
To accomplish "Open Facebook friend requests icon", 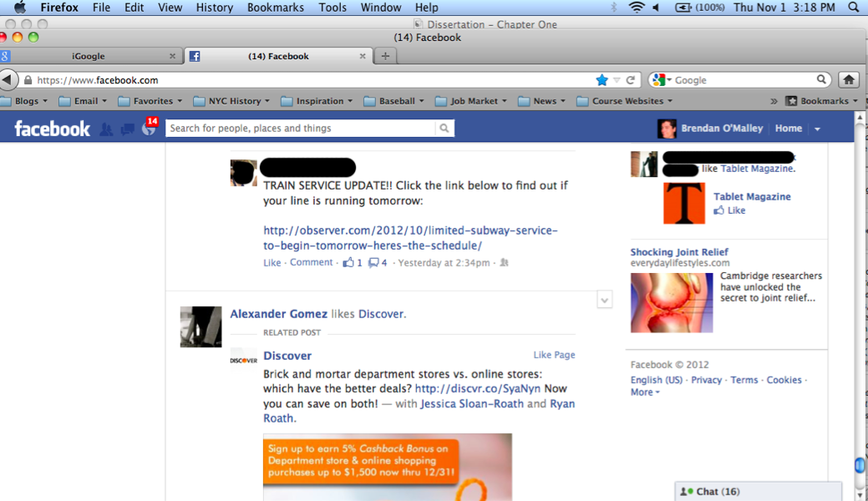I will [106, 129].
